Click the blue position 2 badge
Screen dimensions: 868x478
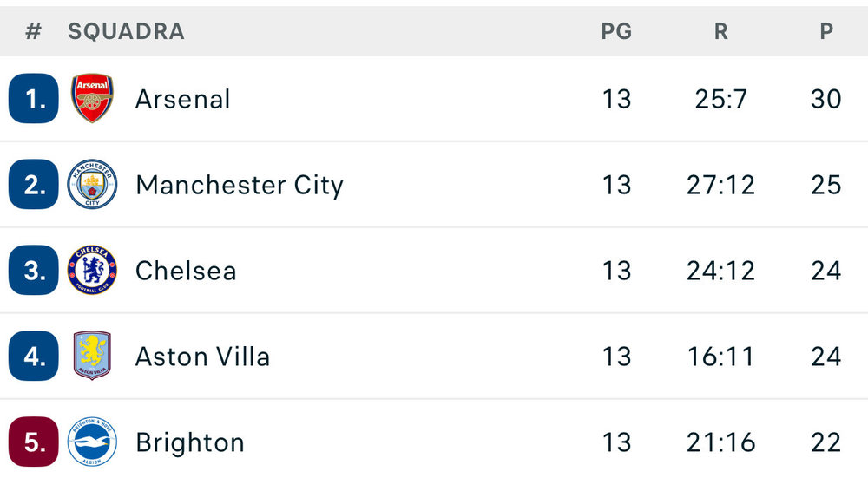34,184
